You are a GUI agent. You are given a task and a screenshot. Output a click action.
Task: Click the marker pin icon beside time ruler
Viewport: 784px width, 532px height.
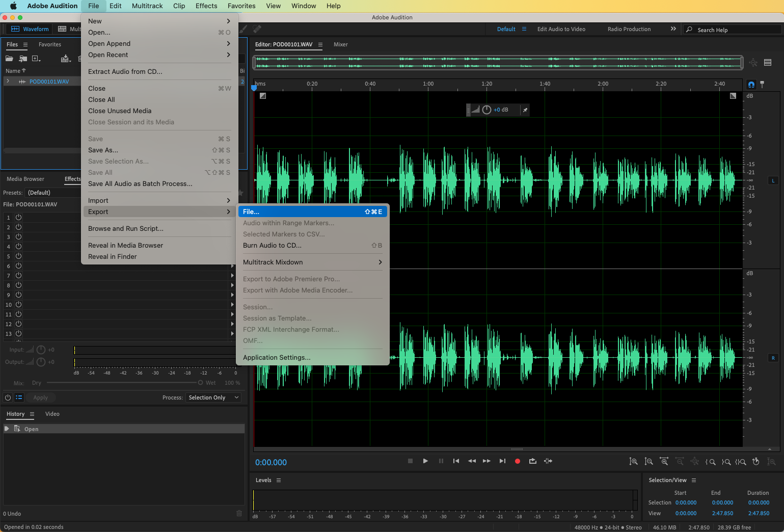point(762,84)
